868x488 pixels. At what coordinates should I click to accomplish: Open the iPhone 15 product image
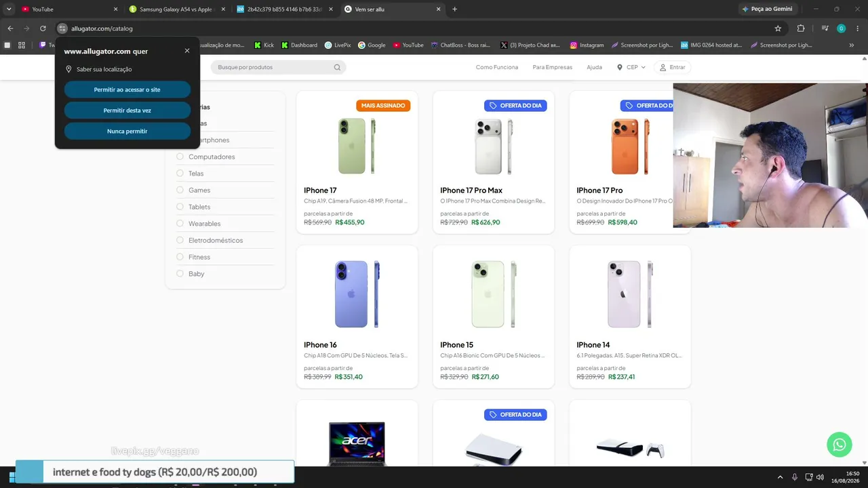click(494, 294)
